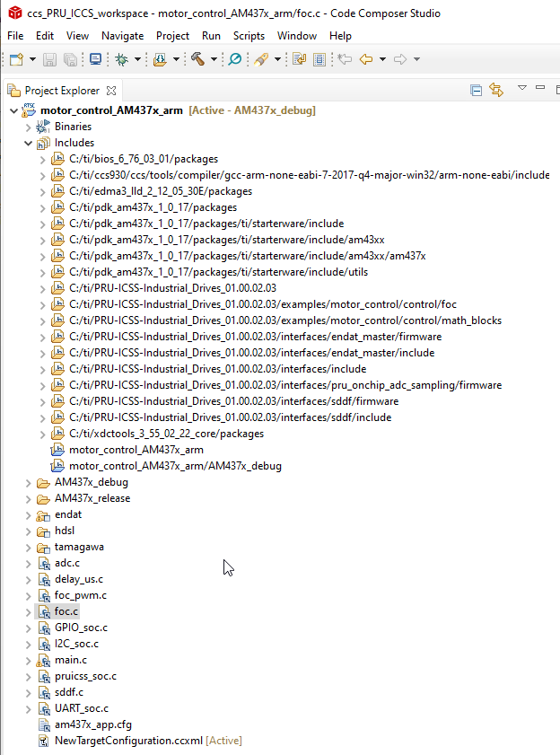Viewport: 560px width, 755px height.
Task: Open the Edit menu
Action: pos(45,36)
